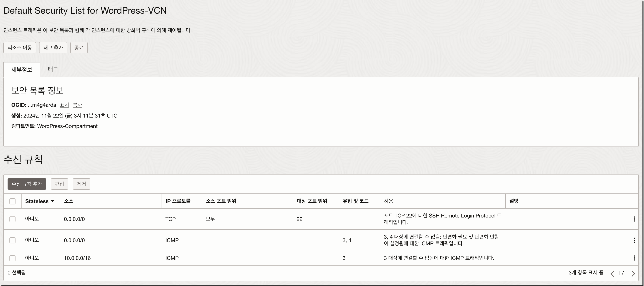The height and width of the screenshot is (286, 644).
Task: Show the full OCID via 표시 link
Action: [x=64, y=105]
